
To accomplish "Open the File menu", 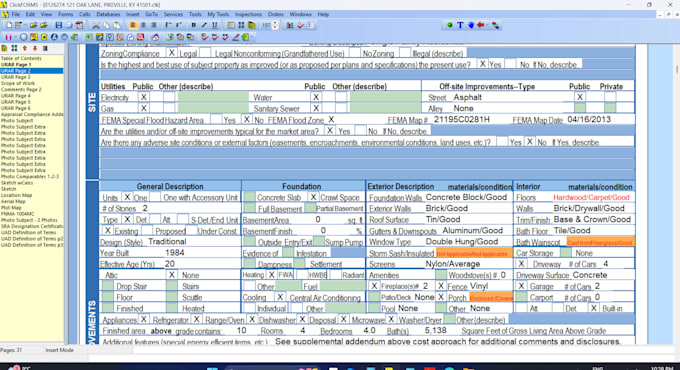I will pyautogui.click(x=16, y=14).
